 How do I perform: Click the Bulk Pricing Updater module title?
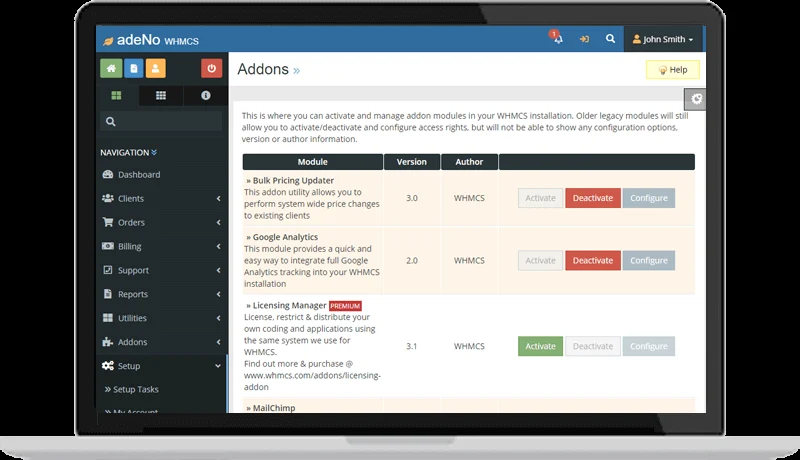[293, 181]
